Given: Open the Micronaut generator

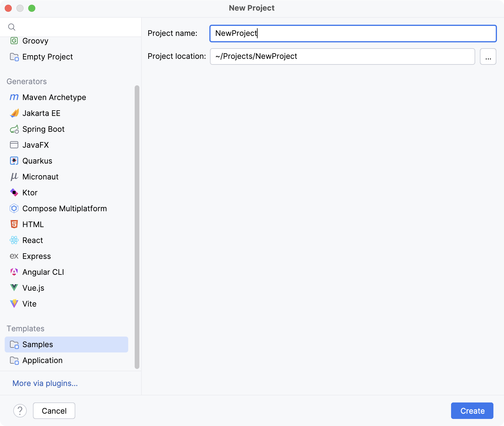Looking at the screenshot, I should 40,177.
